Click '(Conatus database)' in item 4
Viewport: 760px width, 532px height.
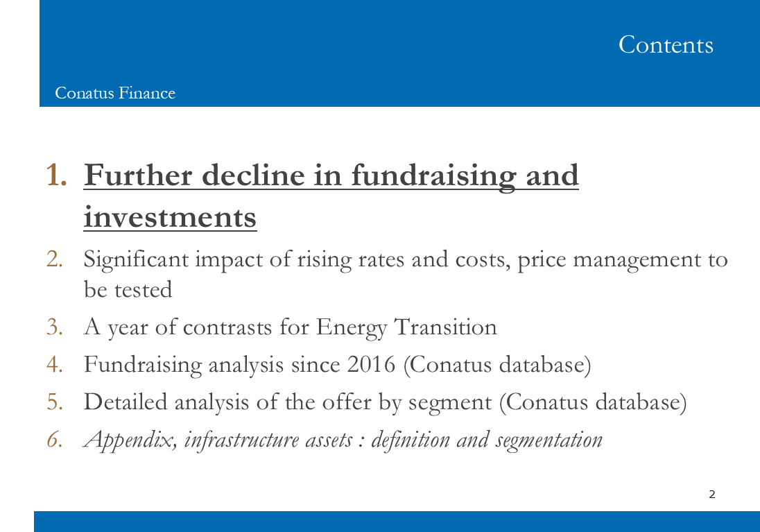tap(497, 365)
